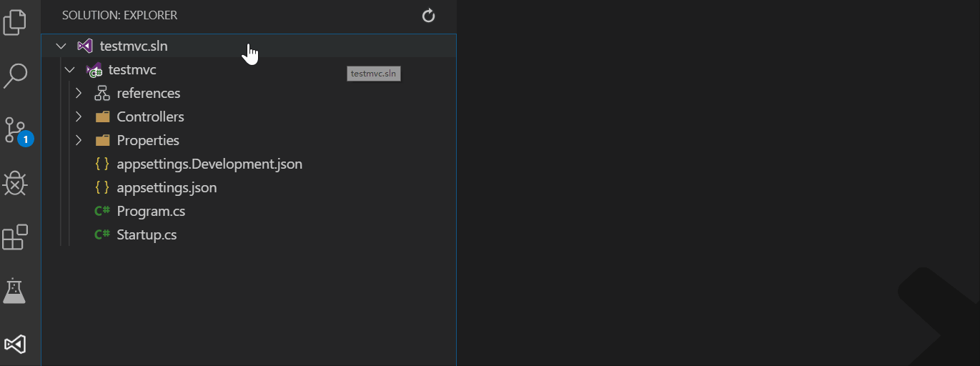Collapse the testmvc project node
The height and width of the screenshot is (366, 980).
(x=69, y=70)
